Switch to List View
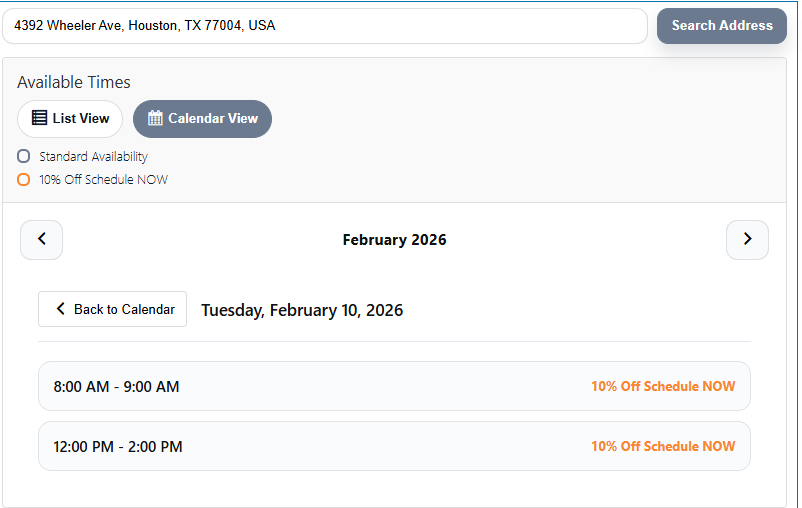The width and height of the screenshot is (802, 508). point(70,118)
